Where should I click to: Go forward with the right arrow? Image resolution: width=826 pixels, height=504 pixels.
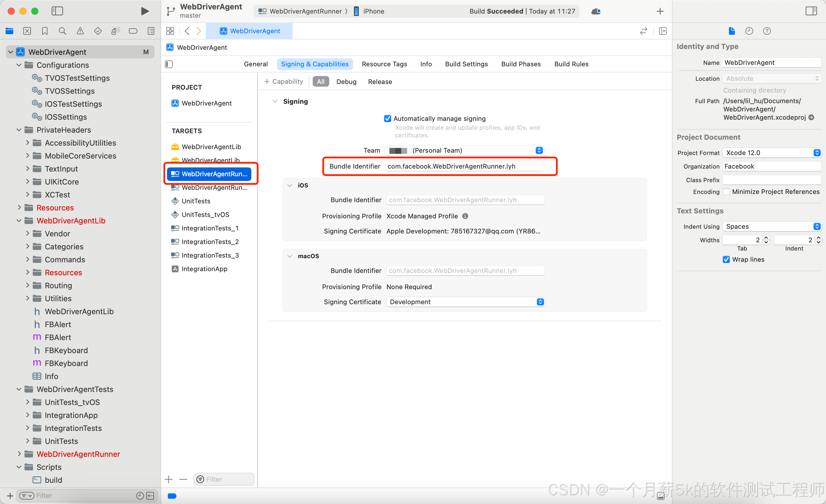[199, 31]
